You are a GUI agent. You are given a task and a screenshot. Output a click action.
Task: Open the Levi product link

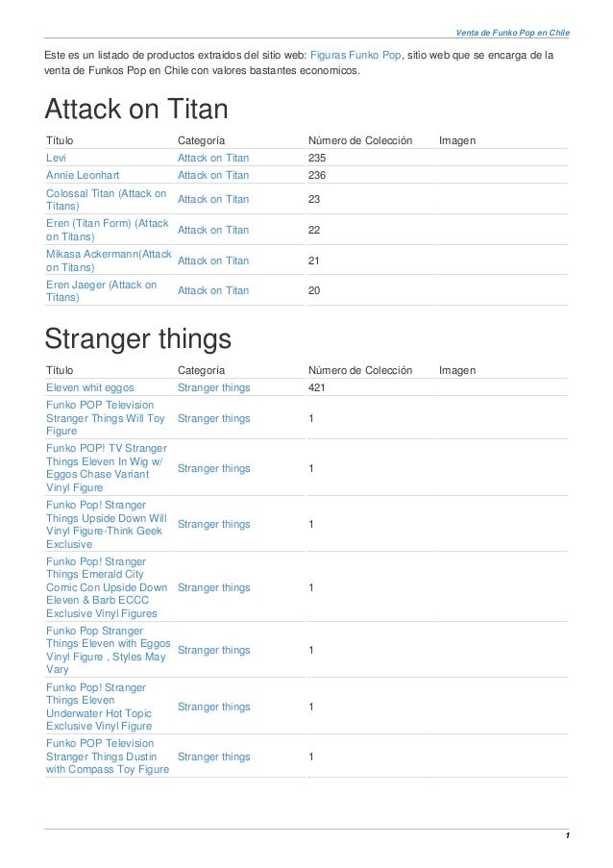(56, 158)
